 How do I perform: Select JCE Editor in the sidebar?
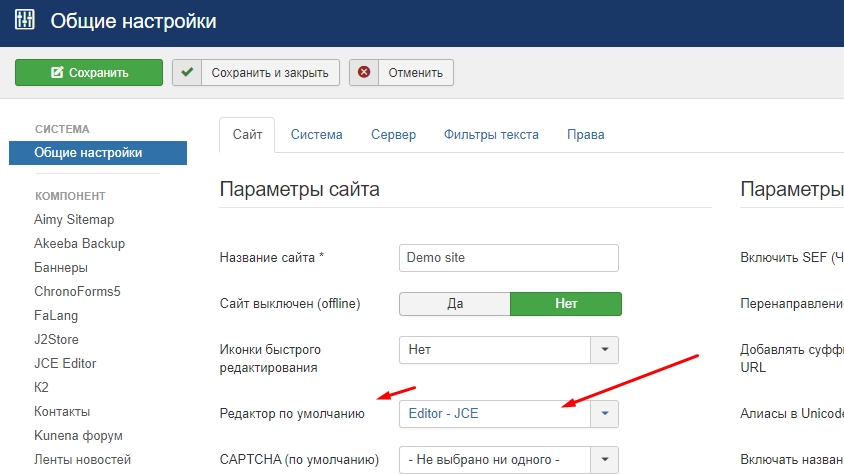coord(65,363)
